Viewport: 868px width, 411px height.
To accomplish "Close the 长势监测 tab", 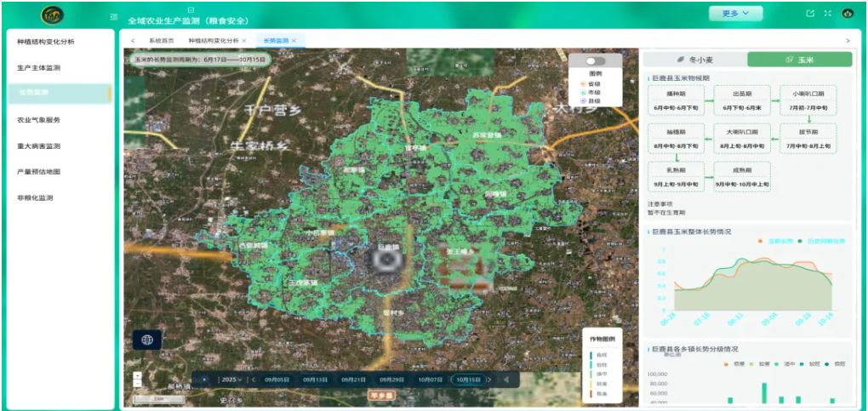I will [x=294, y=40].
